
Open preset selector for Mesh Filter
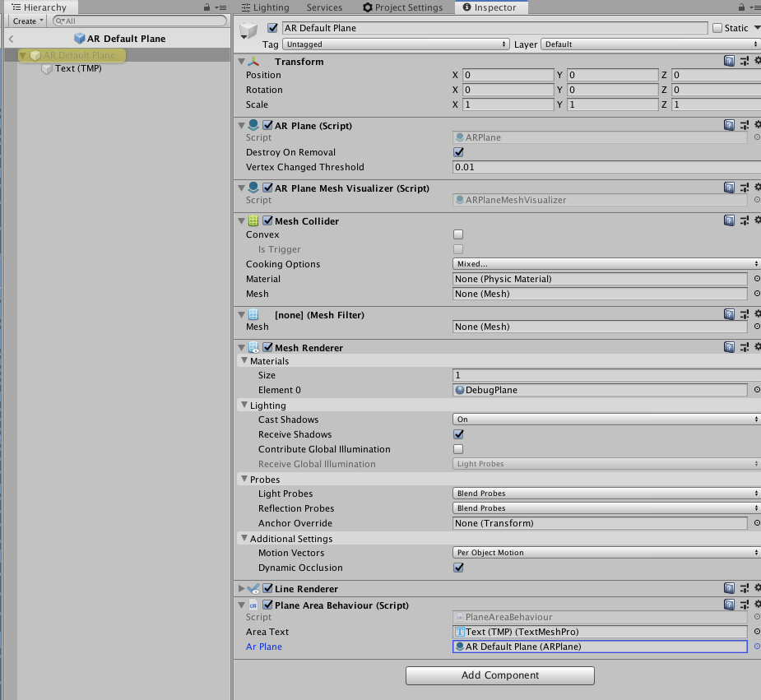click(x=744, y=314)
